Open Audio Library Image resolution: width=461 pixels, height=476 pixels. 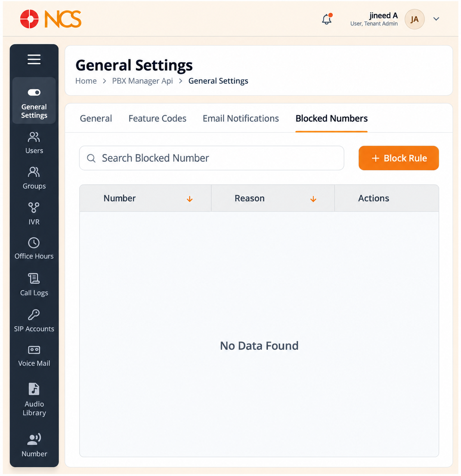pos(34,399)
